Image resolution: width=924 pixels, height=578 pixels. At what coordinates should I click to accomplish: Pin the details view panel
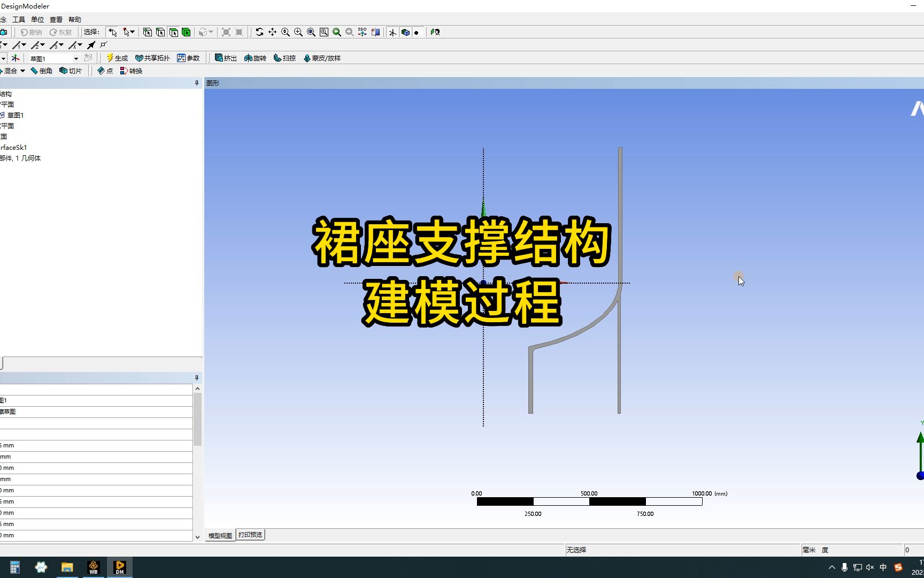(x=196, y=378)
